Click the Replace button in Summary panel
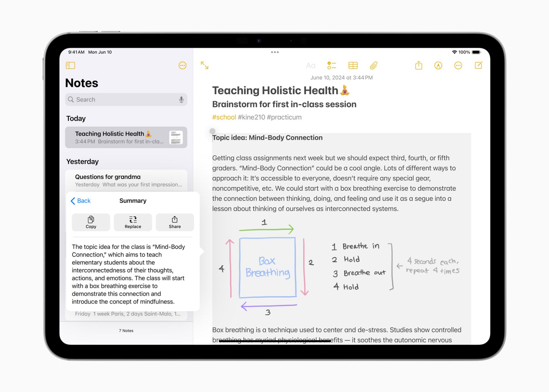 coord(132,222)
